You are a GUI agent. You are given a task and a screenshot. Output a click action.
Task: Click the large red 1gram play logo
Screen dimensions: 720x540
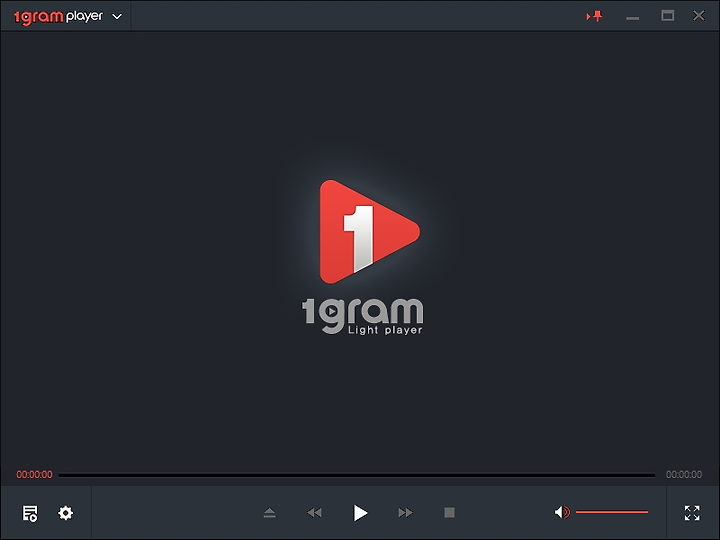[369, 232]
